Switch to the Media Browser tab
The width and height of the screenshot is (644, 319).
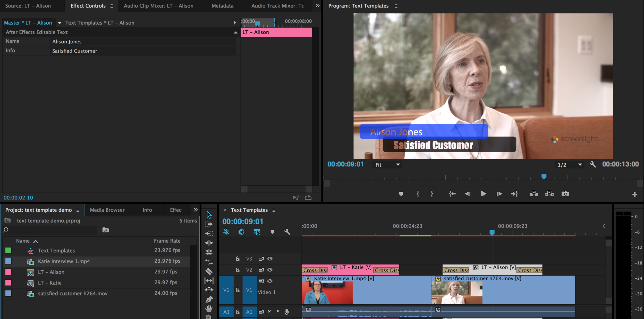tap(107, 209)
